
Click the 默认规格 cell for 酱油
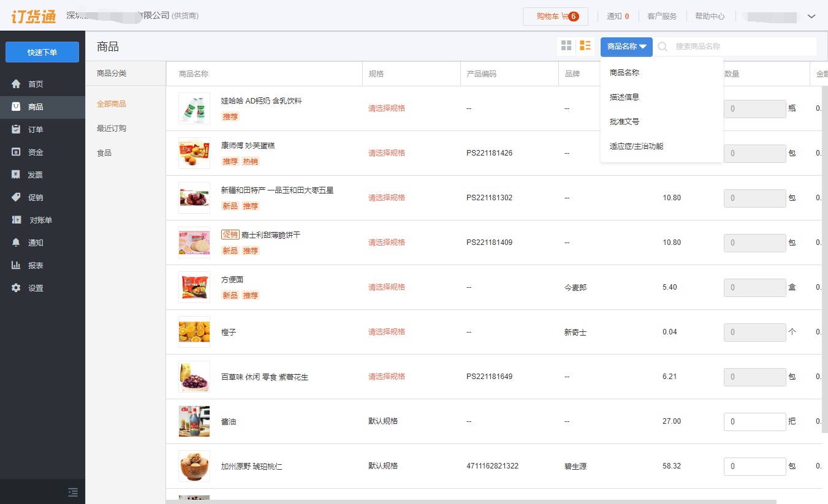point(383,421)
